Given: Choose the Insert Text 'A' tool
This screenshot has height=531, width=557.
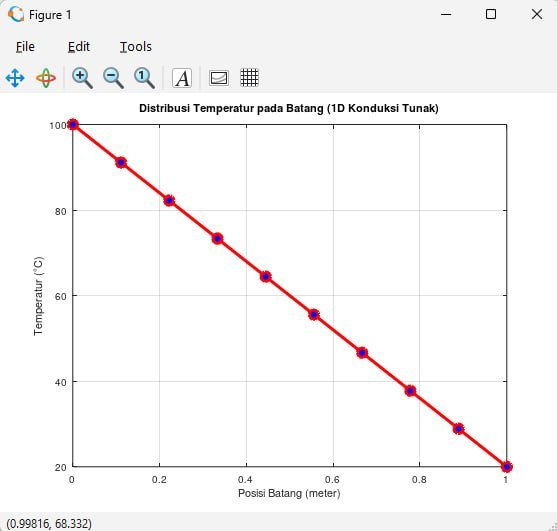Looking at the screenshot, I should (182, 78).
